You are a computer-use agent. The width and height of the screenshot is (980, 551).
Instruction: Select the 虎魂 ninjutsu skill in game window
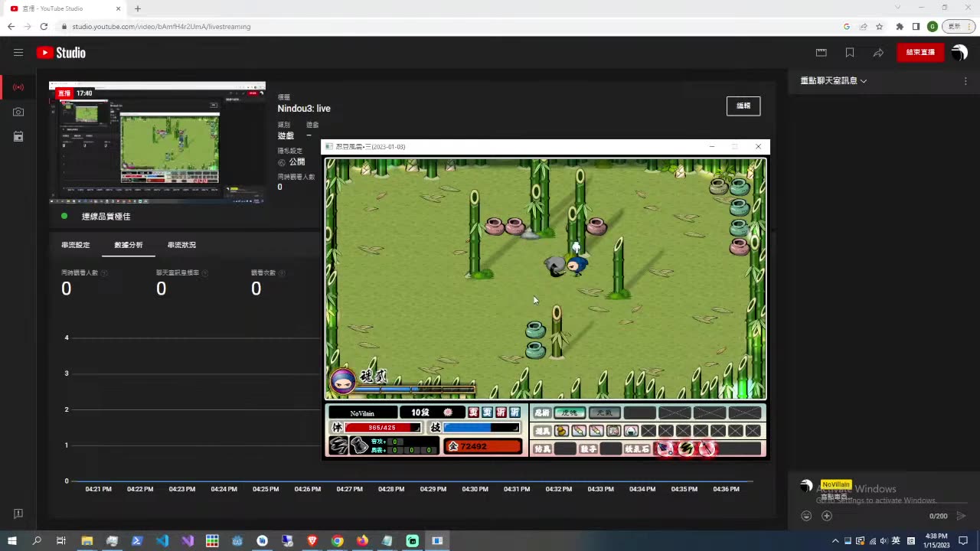pyautogui.click(x=570, y=412)
